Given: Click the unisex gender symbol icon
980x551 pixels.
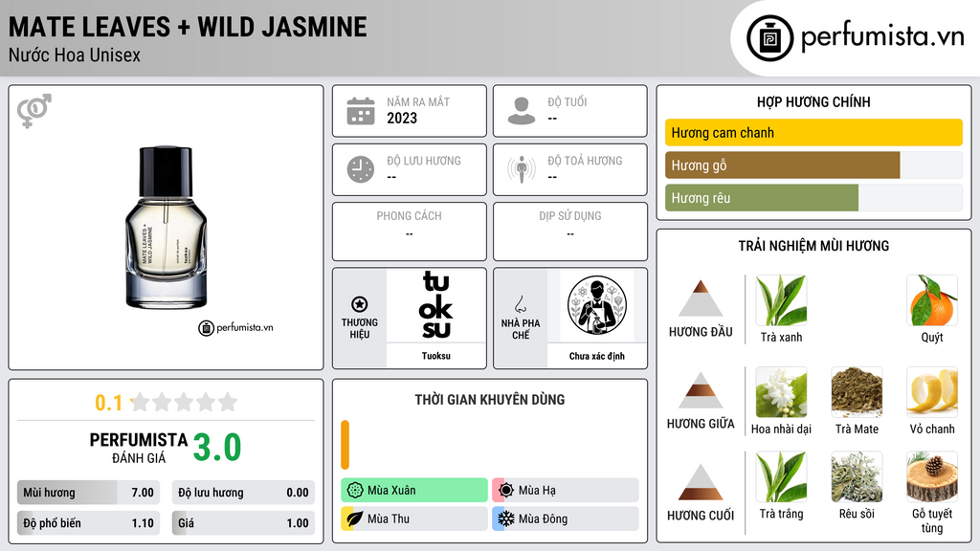Looking at the screenshot, I should (x=34, y=111).
